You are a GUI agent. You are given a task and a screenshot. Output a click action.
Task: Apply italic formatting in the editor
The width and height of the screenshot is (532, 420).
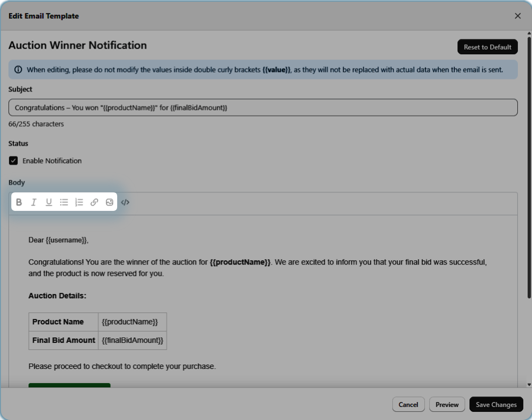[x=34, y=202]
